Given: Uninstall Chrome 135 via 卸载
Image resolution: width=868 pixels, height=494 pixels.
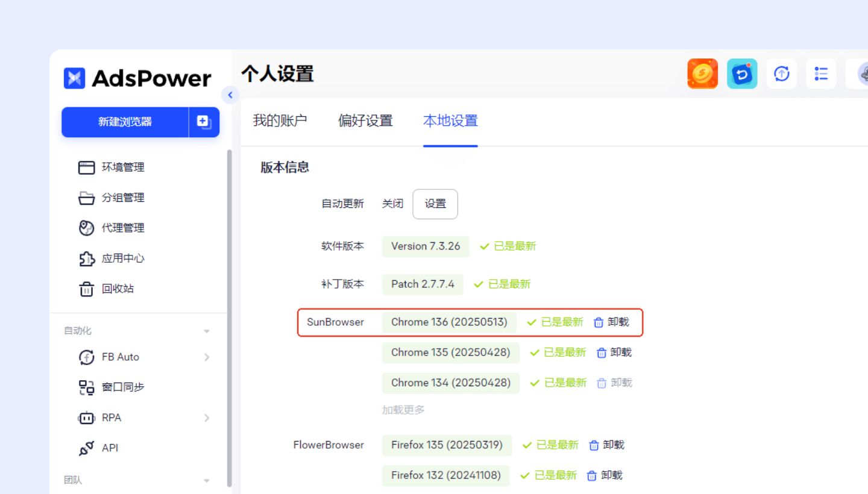Looking at the screenshot, I should click(621, 352).
